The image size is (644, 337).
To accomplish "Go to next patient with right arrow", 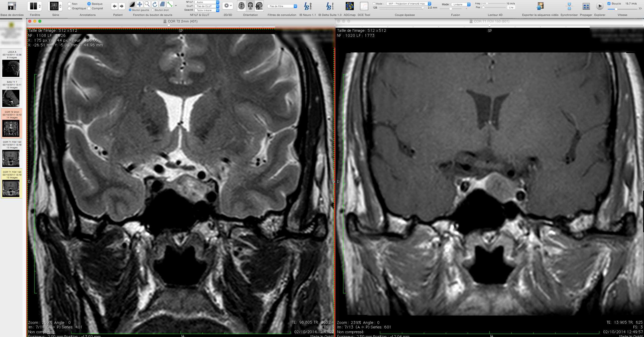I will (122, 6).
